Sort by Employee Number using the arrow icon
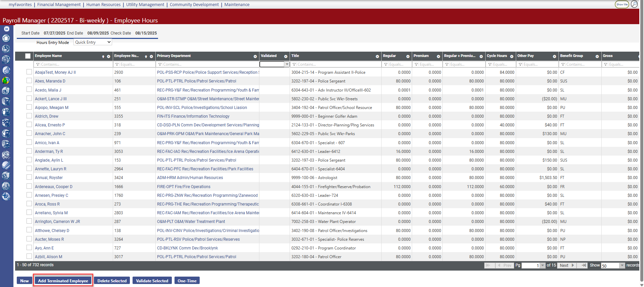This screenshot has width=644, height=287. coord(146,56)
